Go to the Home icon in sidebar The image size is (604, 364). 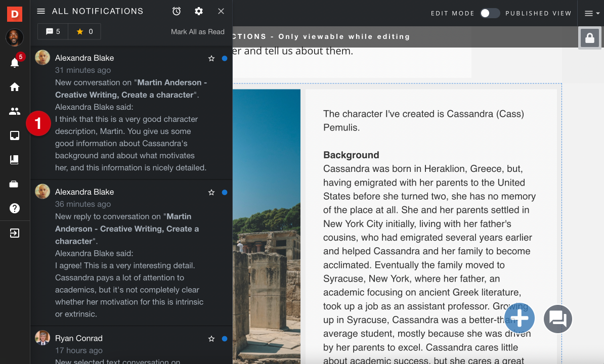[15, 87]
